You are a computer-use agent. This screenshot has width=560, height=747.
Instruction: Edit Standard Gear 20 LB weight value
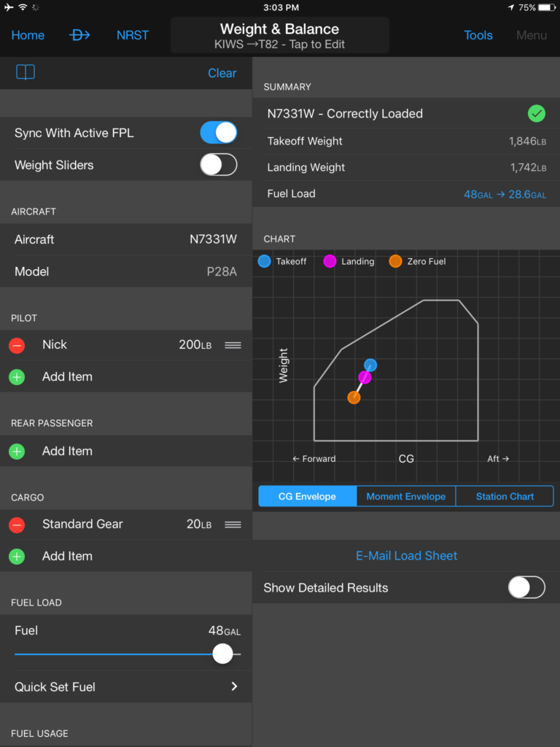199,524
